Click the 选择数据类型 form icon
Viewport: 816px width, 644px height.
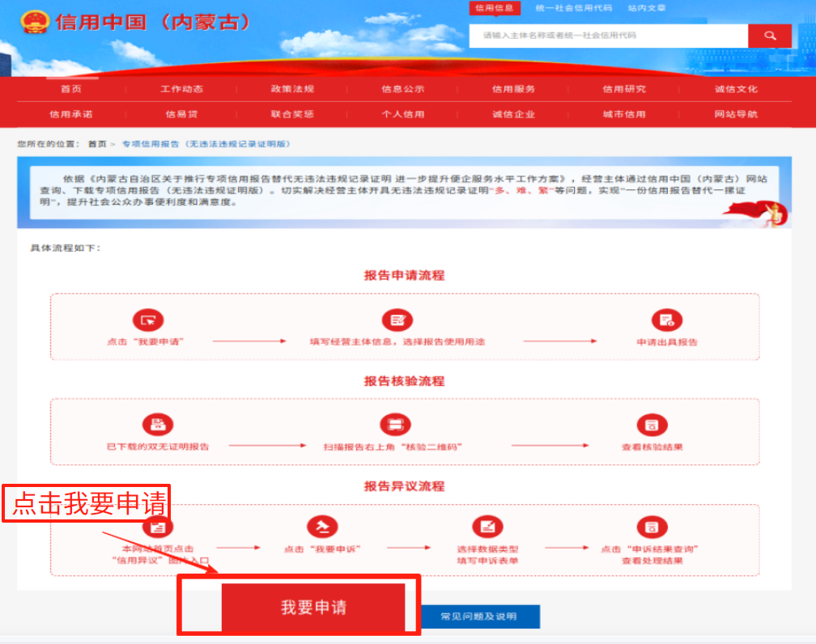click(487, 527)
